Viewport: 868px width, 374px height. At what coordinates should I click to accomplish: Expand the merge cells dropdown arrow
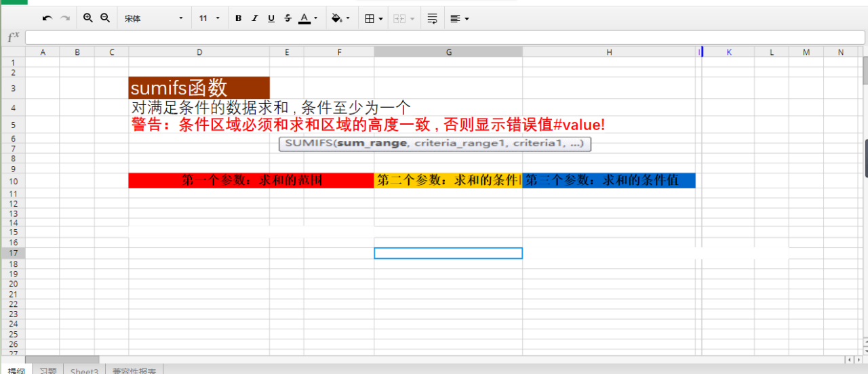click(x=412, y=18)
